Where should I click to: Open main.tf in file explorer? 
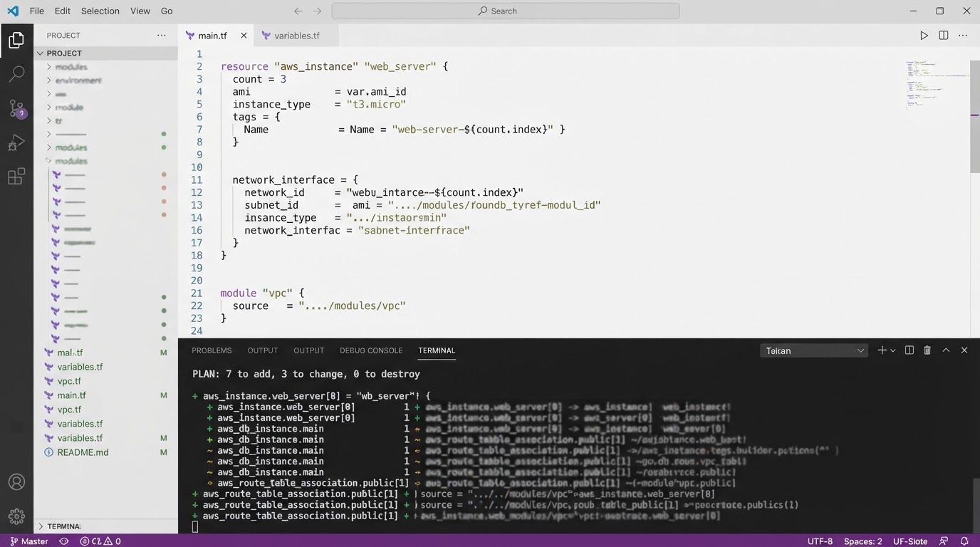click(x=72, y=395)
